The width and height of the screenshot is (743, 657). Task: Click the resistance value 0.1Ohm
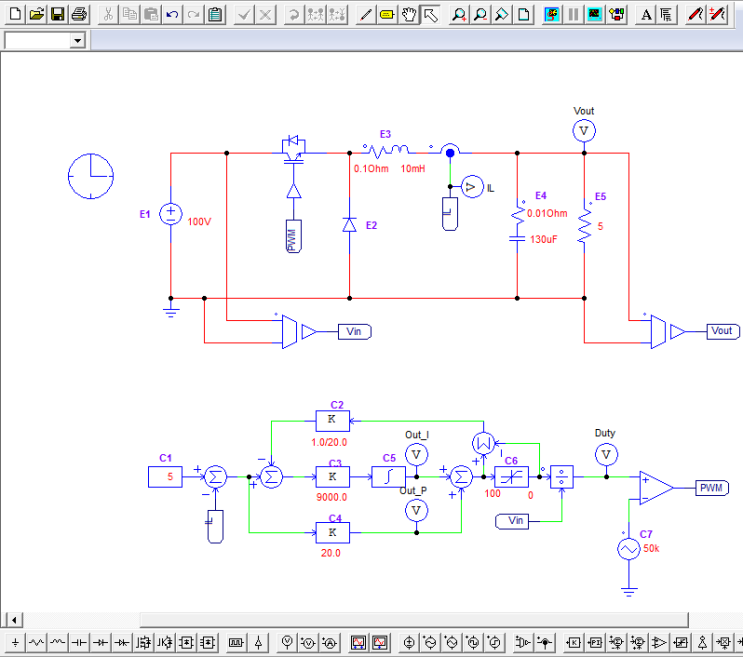[x=371, y=169]
